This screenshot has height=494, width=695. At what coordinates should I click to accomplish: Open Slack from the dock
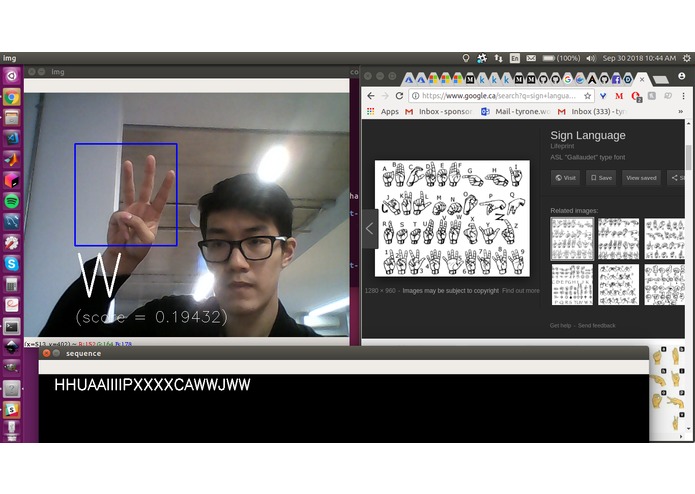[x=12, y=409]
